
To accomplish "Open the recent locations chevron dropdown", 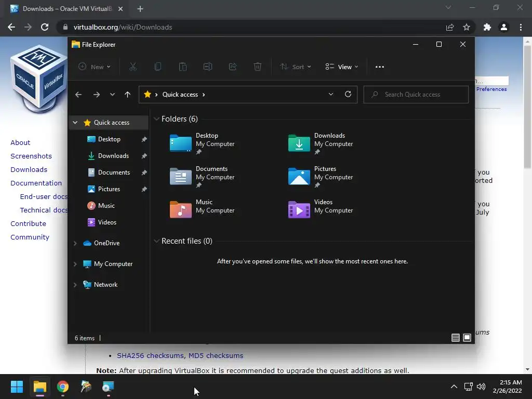I will point(112,95).
